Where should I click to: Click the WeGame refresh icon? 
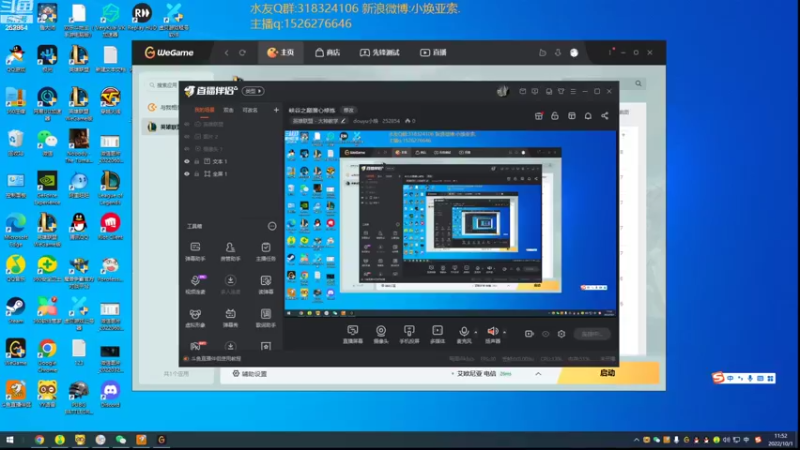coord(242,53)
